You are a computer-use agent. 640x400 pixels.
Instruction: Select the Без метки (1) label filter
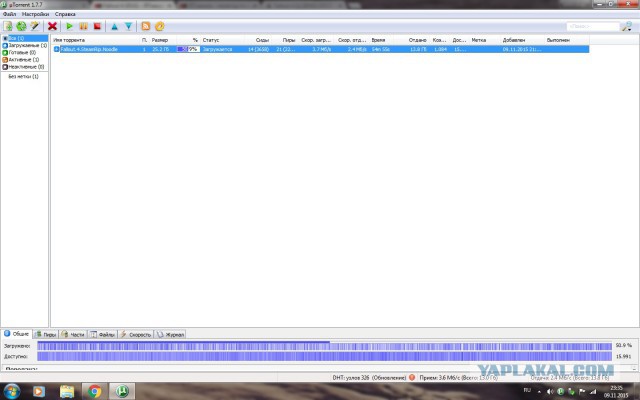tap(23, 76)
